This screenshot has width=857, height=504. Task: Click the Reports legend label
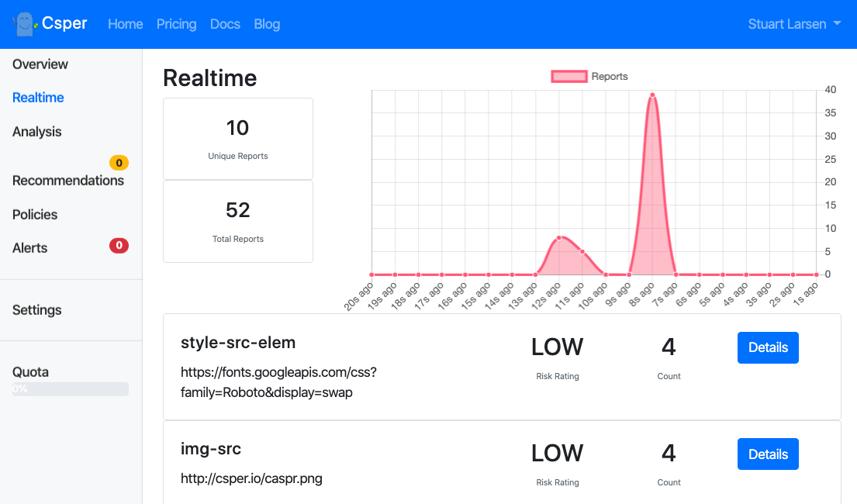(x=610, y=77)
